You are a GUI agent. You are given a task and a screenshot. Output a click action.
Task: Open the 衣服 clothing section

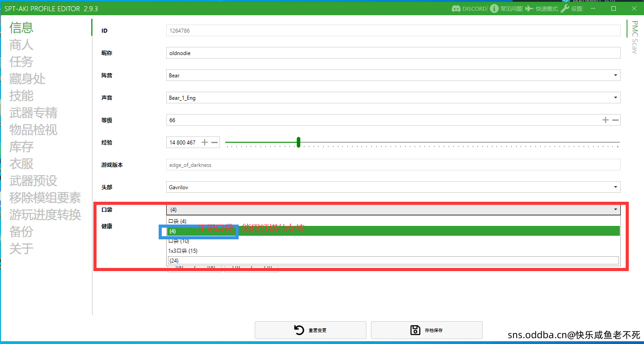pyautogui.click(x=21, y=164)
